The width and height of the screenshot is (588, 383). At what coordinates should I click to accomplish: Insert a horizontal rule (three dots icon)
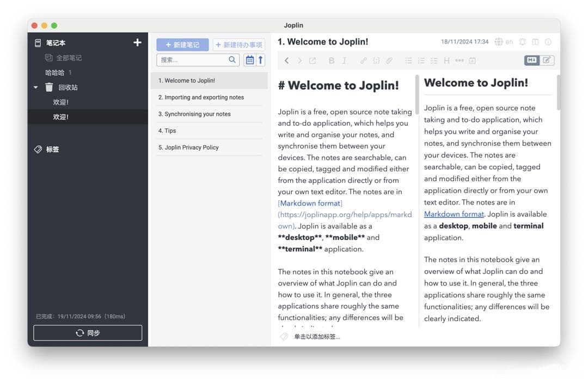pos(460,60)
